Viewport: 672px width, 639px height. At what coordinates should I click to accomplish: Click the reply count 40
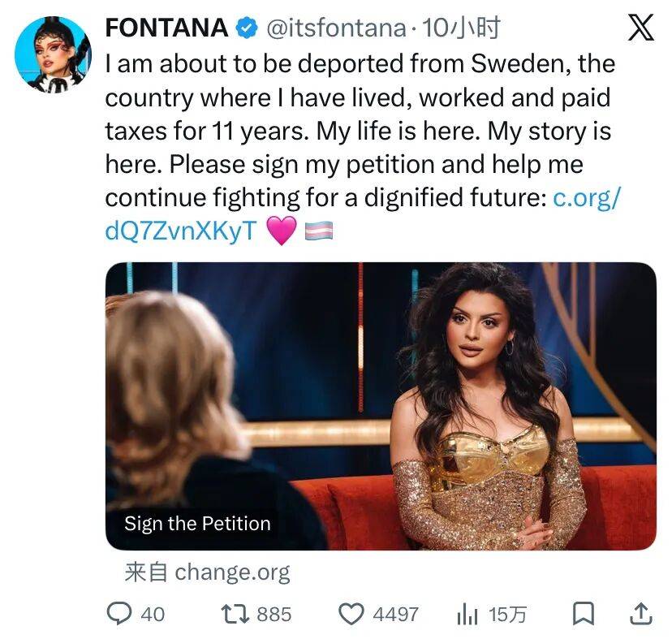pos(153,615)
